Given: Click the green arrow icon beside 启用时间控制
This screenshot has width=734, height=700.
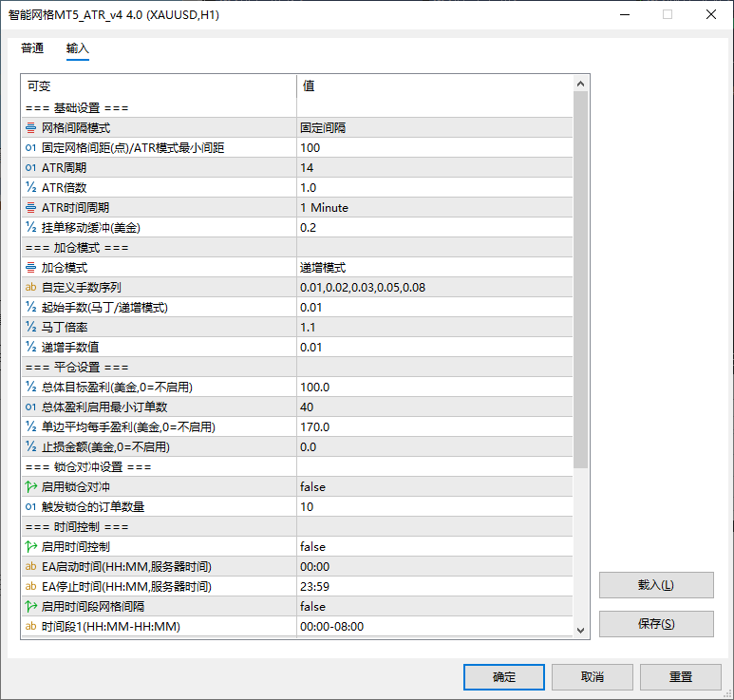Looking at the screenshot, I should pos(31,546).
